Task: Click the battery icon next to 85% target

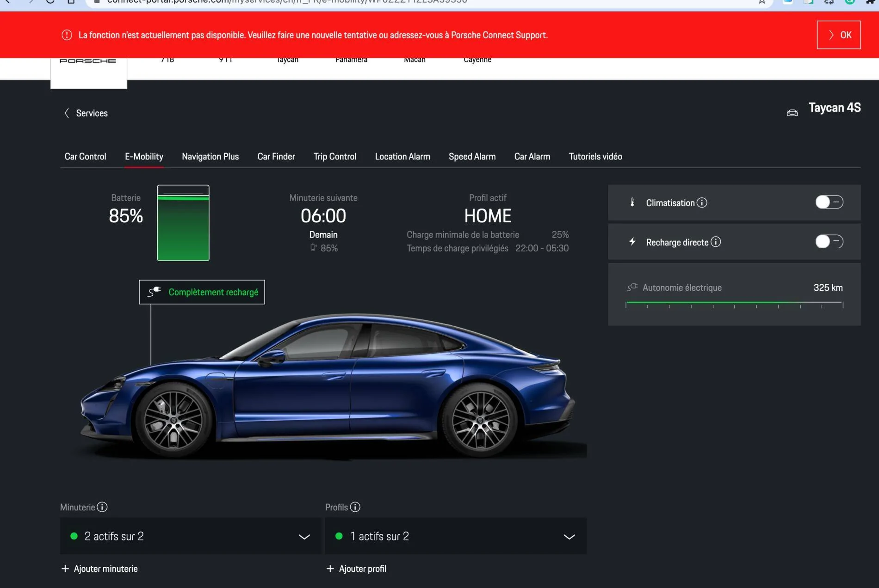Action: 313,248
